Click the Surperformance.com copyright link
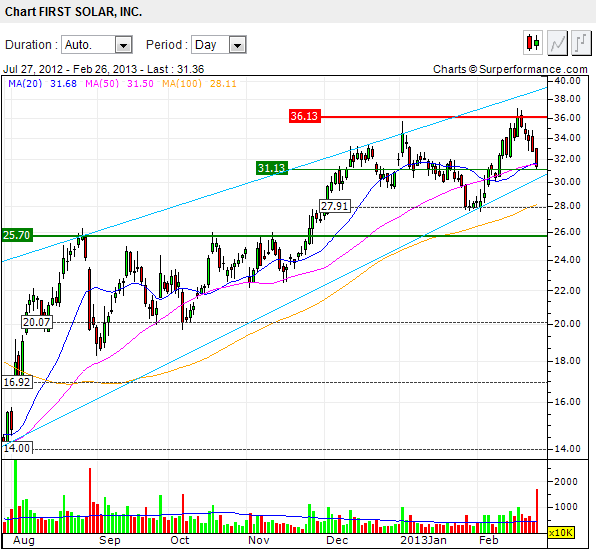 tap(510, 69)
